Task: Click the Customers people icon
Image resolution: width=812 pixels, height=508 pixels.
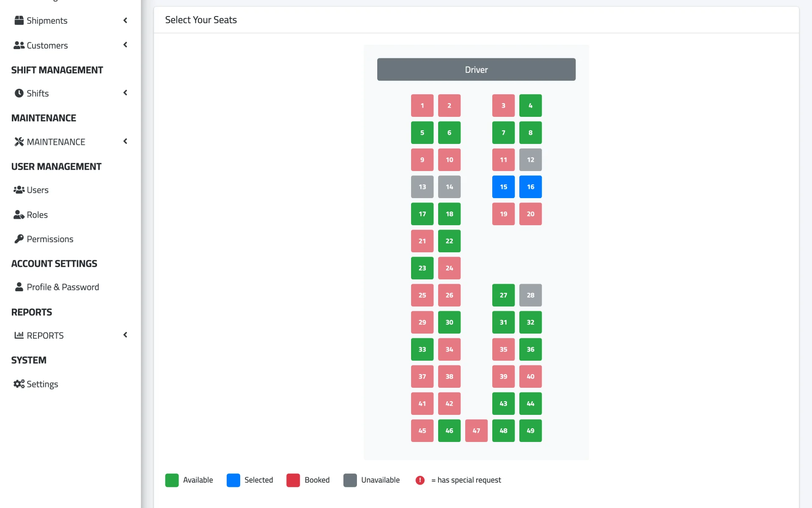Action: [x=19, y=45]
